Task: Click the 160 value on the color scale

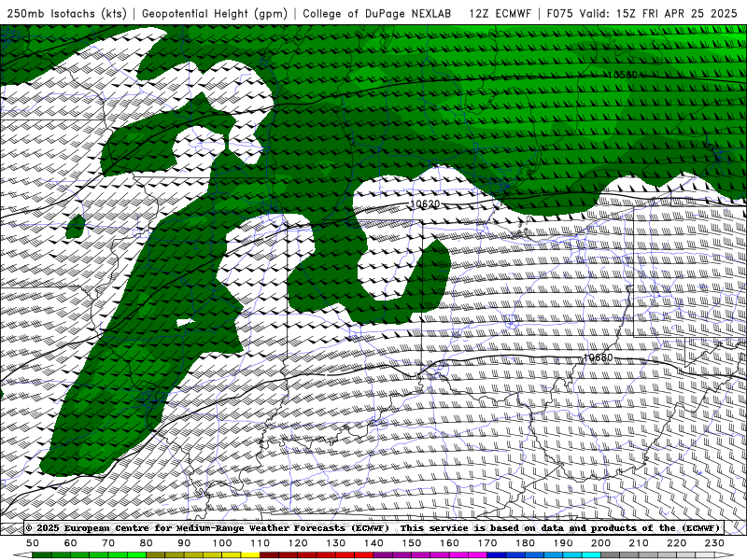Action: (x=449, y=543)
